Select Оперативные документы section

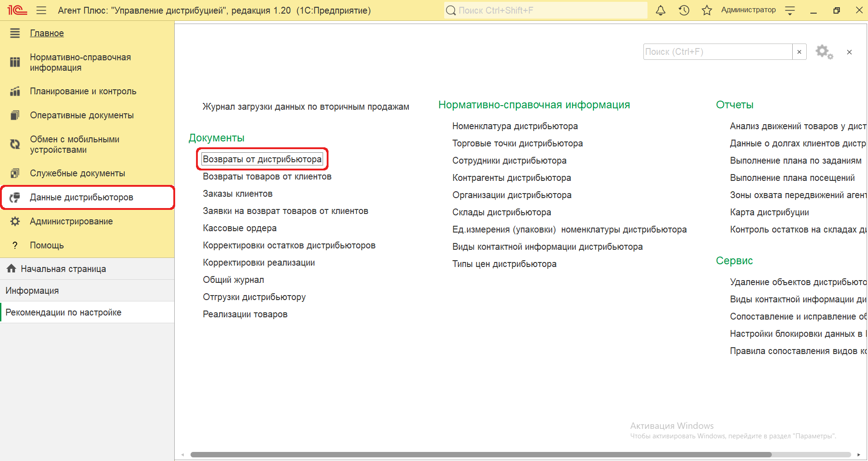[x=82, y=115]
